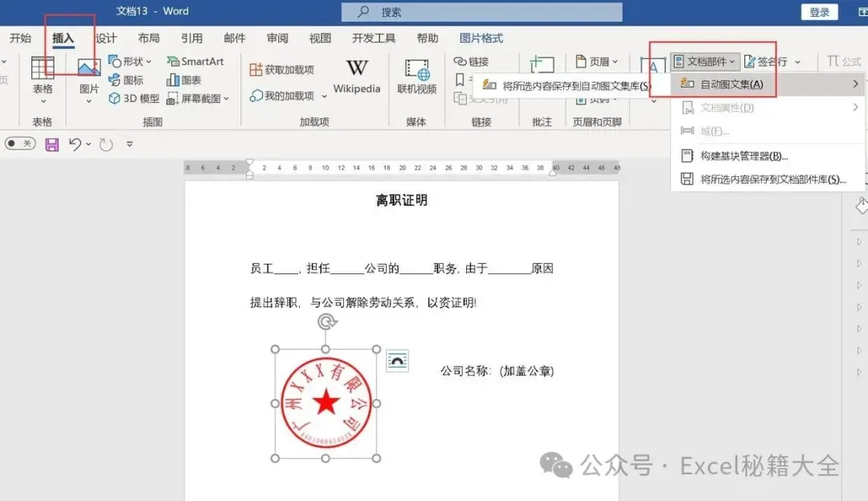This screenshot has width=868, height=501.
Task: Click the line 提出辞职, 与公司解除劳动关系
Action: click(x=363, y=302)
